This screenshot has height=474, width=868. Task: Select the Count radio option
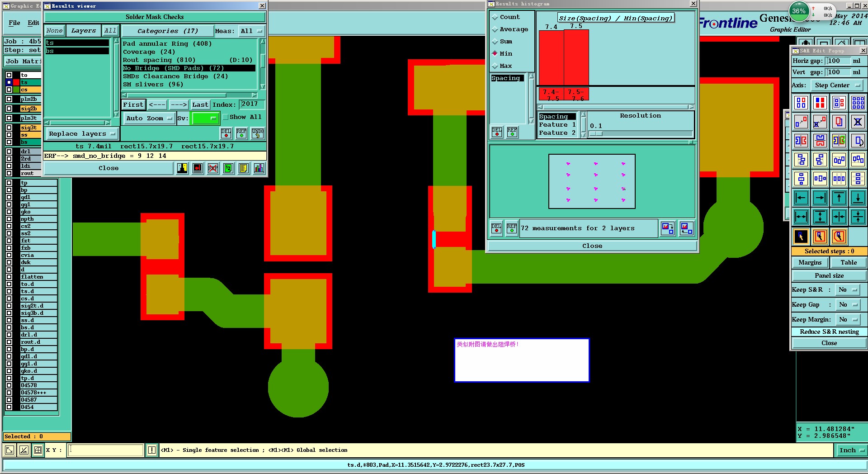(495, 17)
